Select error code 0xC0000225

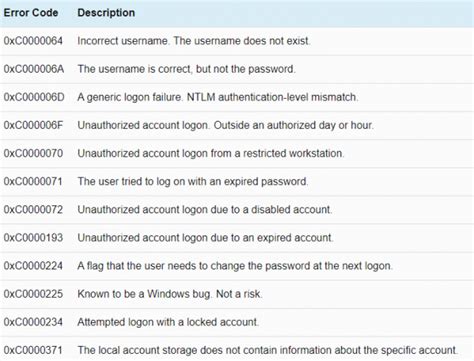[x=33, y=294]
